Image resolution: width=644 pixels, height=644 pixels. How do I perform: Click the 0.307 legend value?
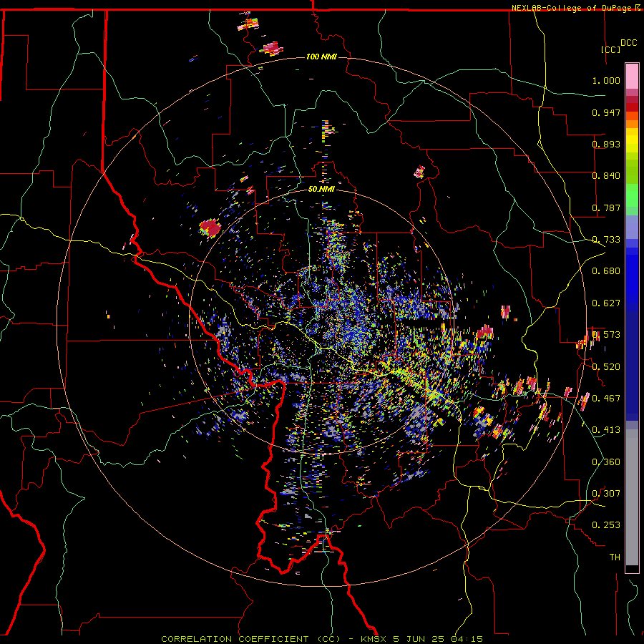pyautogui.click(x=606, y=493)
